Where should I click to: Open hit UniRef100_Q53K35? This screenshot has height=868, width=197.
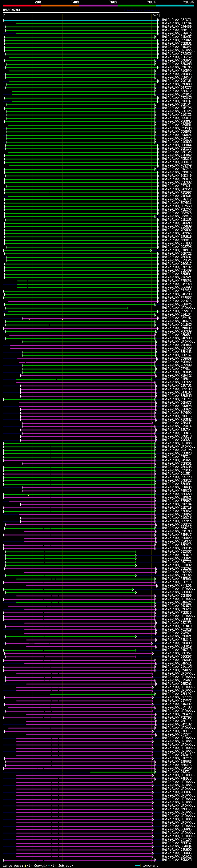(x=177, y=470)
